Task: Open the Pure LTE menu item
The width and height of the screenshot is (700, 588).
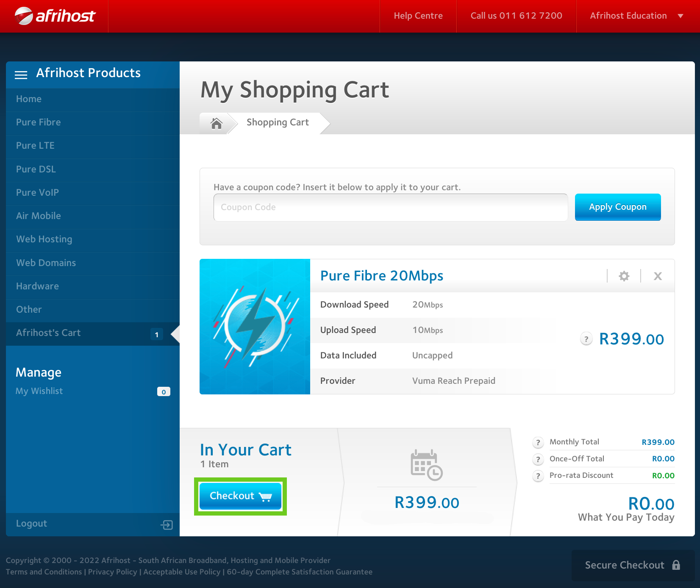Action: click(x=35, y=146)
